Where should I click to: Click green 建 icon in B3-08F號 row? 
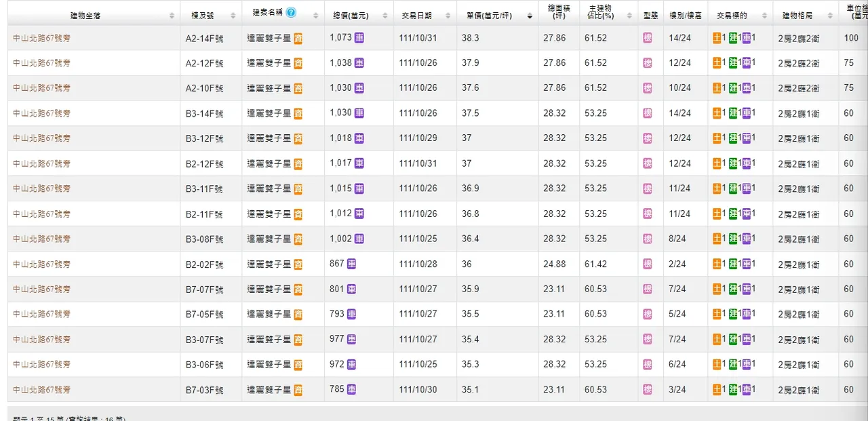point(733,239)
